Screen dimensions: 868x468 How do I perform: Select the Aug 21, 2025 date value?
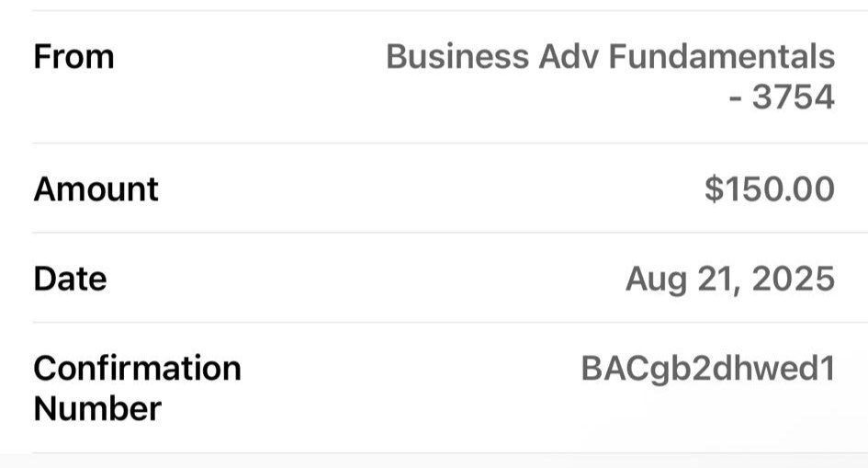(x=730, y=279)
